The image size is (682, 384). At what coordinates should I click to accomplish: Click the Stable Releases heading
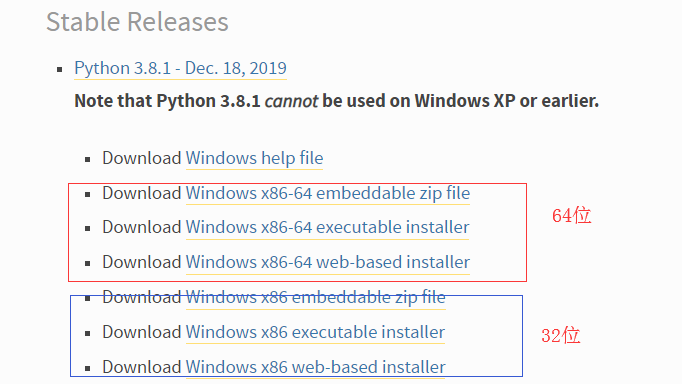coord(137,22)
